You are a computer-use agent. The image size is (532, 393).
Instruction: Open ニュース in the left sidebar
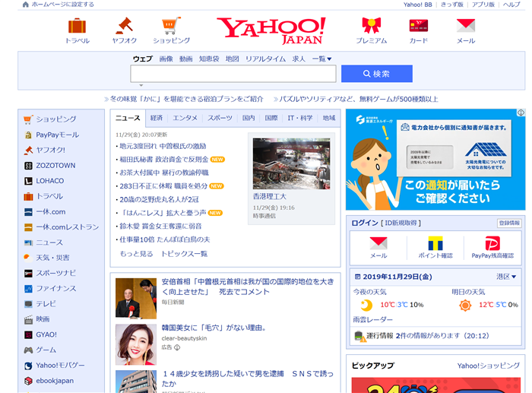pyautogui.click(x=49, y=242)
